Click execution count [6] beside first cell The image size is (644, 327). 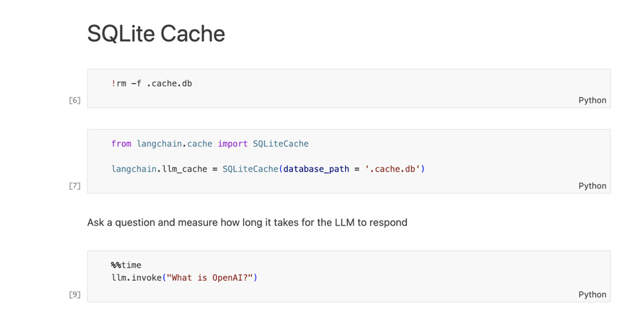point(75,100)
